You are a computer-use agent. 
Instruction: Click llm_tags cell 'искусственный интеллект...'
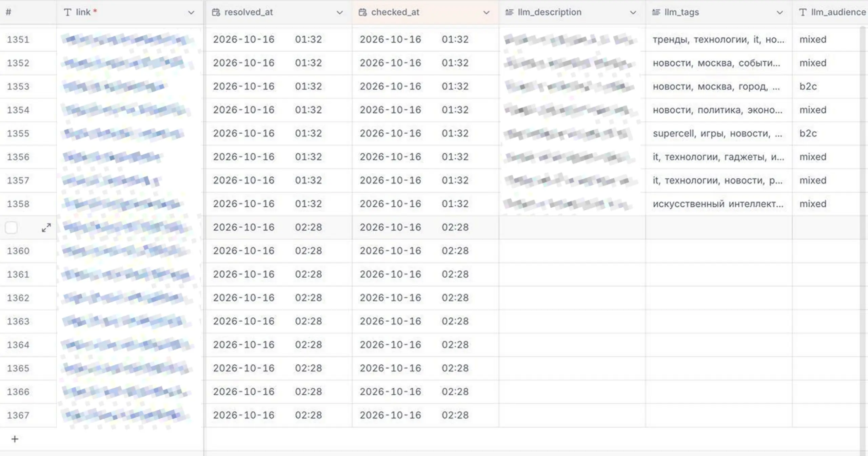tap(719, 204)
